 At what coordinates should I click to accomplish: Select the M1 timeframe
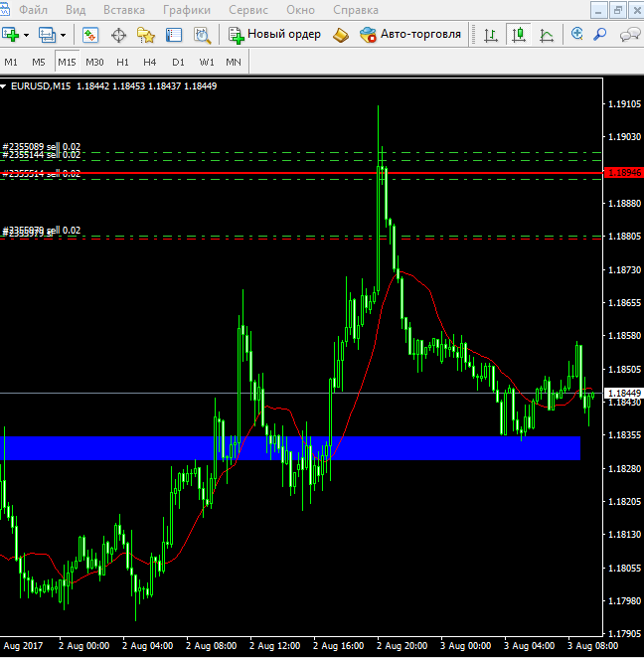click(11, 62)
